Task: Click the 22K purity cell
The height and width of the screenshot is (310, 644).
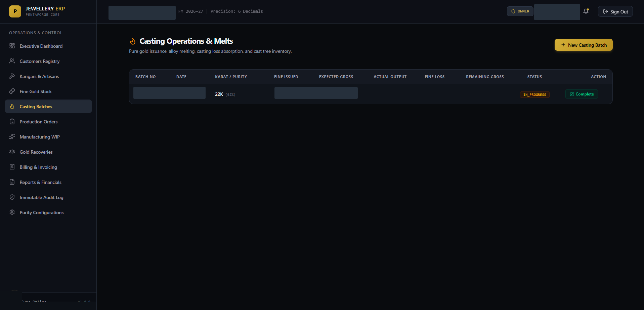Action: [225, 94]
